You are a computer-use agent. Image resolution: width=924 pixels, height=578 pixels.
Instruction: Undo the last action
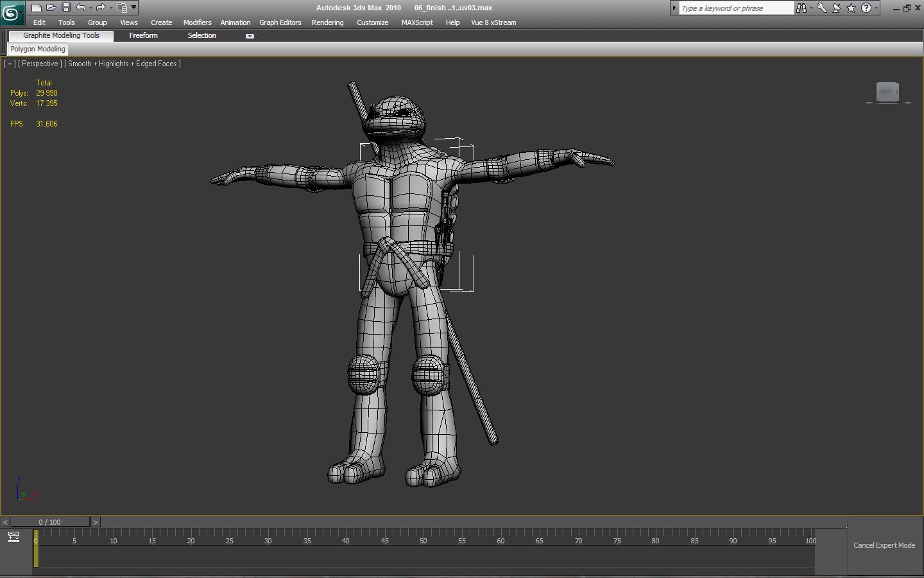point(80,8)
